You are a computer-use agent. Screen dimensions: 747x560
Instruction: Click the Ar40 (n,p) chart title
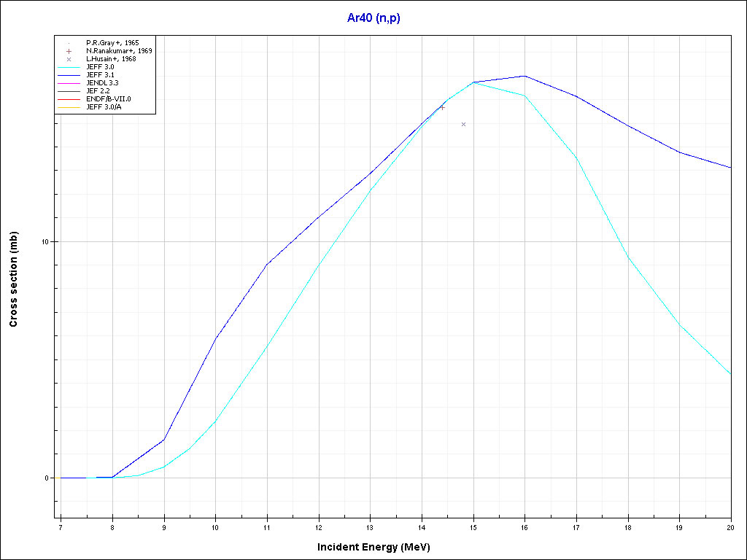point(373,18)
